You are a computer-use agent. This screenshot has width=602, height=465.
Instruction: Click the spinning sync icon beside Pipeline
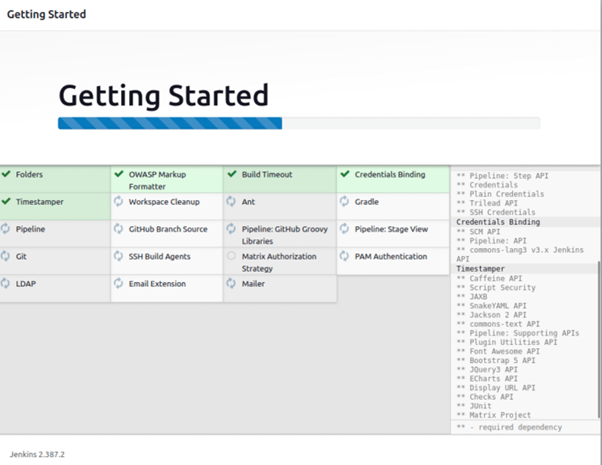click(x=7, y=229)
